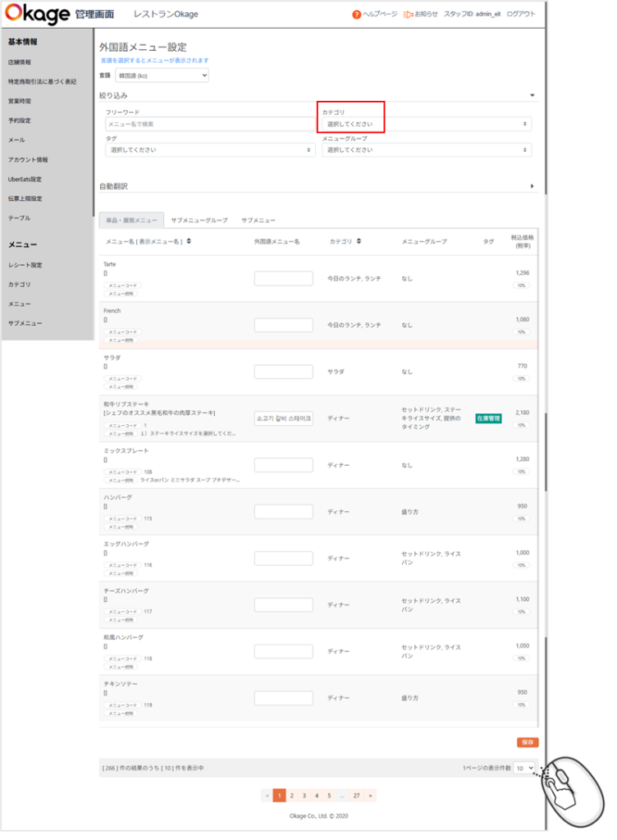Click the お知らせ announcements megaphone icon
This screenshot has width=617, height=840.
(408, 15)
